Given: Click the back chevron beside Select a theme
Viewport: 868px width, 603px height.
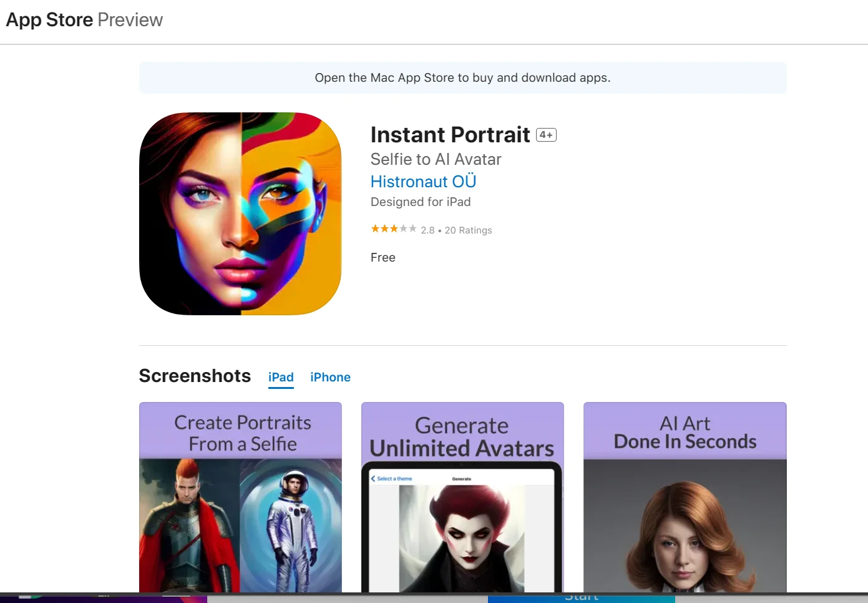Looking at the screenshot, I should [373, 479].
